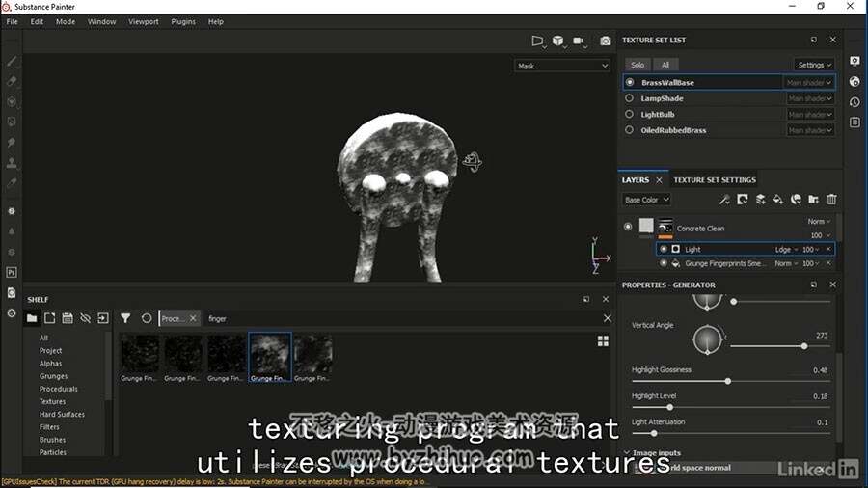Click the delete layer trash icon
This screenshot has height=488, width=868.
(831, 200)
